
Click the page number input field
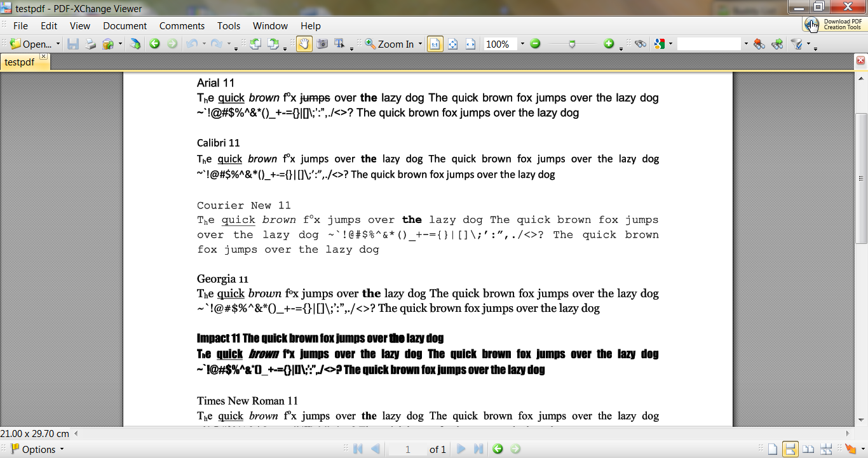(408, 449)
